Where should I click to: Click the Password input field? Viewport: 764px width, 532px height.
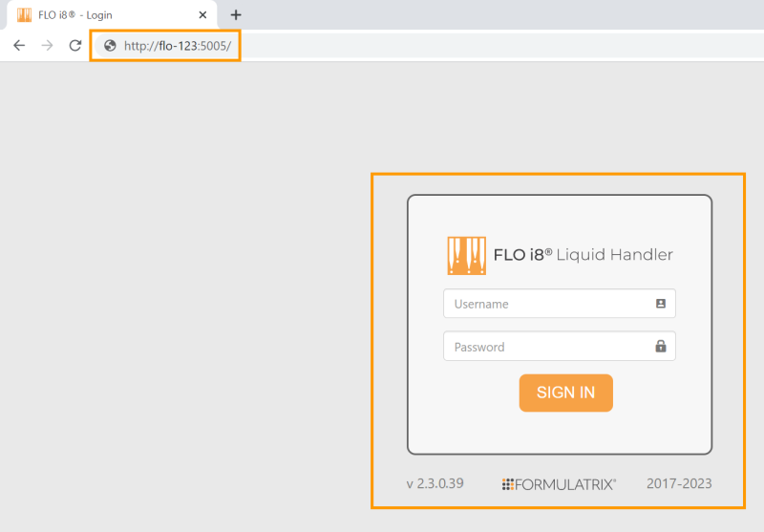pos(560,347)
